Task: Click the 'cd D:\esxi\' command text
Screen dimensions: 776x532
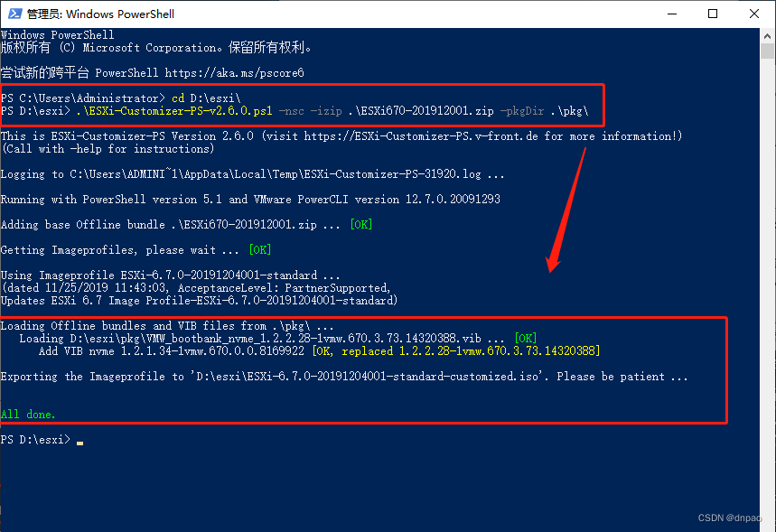Action: [x=206, y=98]
